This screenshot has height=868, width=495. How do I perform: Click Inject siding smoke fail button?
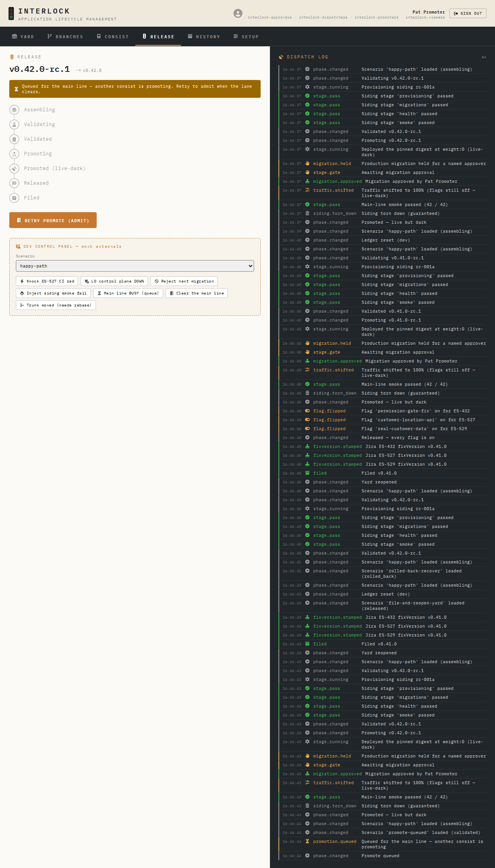pos(53,293)
